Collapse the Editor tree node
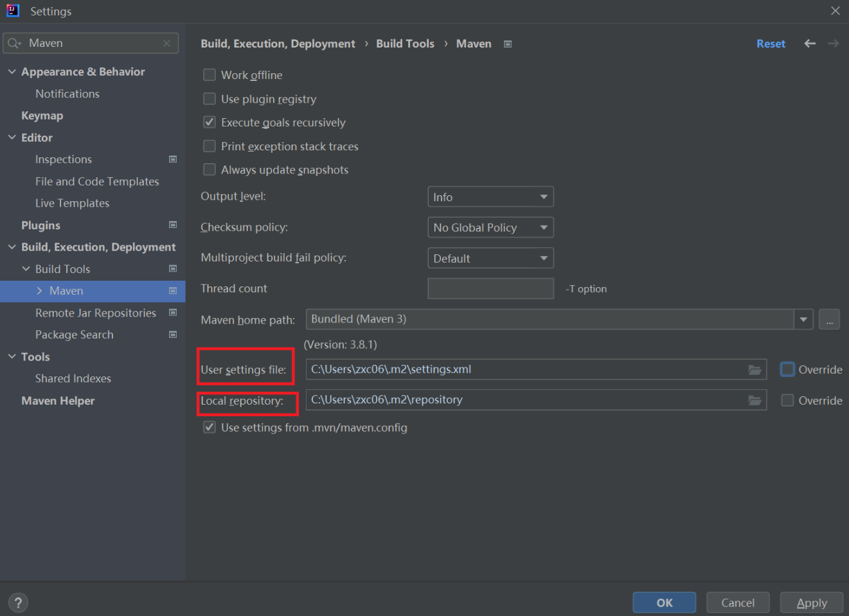Screen dimensions: 849x616 click(x=12, y=137)
